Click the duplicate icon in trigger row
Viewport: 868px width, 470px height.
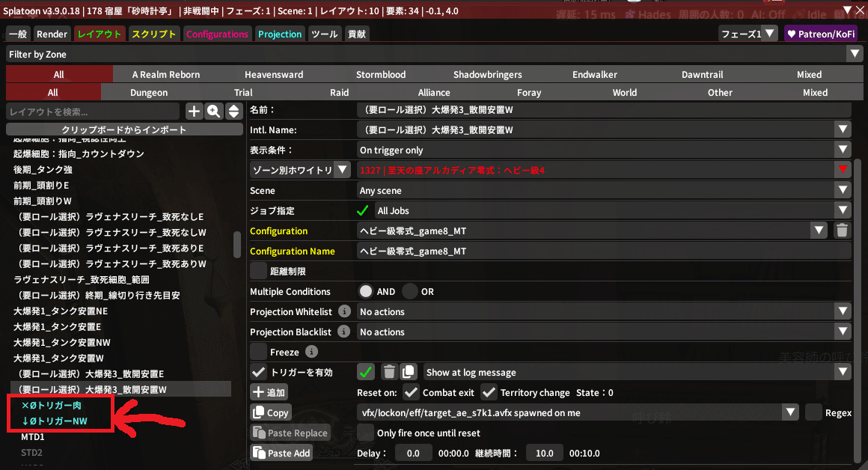click(408, 372)
